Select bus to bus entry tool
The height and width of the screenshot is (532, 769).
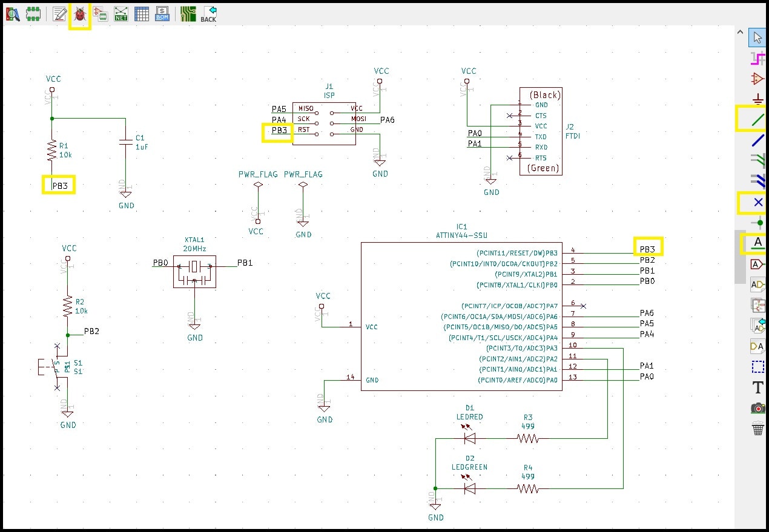pos(757,182)
